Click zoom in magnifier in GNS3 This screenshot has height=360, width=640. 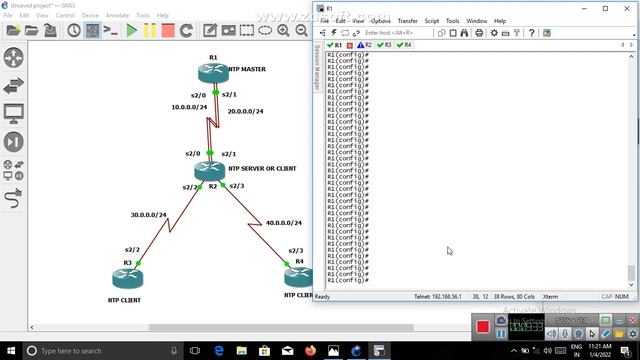283,31
